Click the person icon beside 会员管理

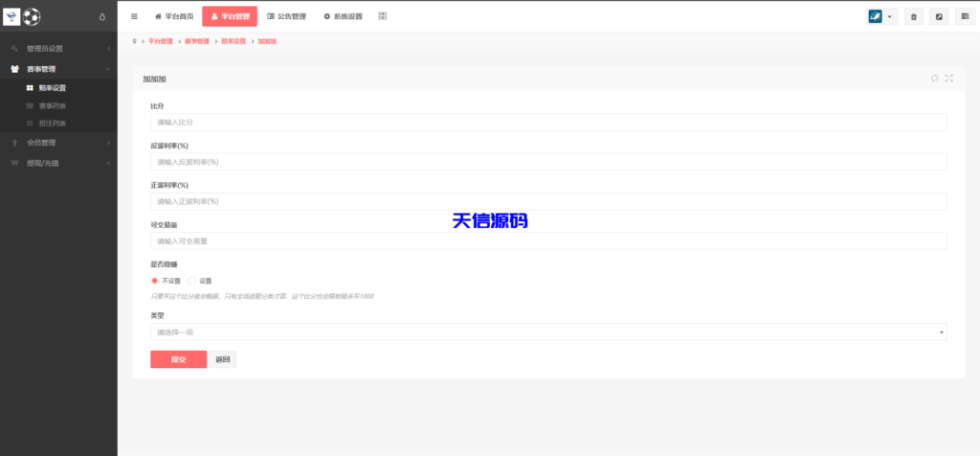tap(15, 143)
